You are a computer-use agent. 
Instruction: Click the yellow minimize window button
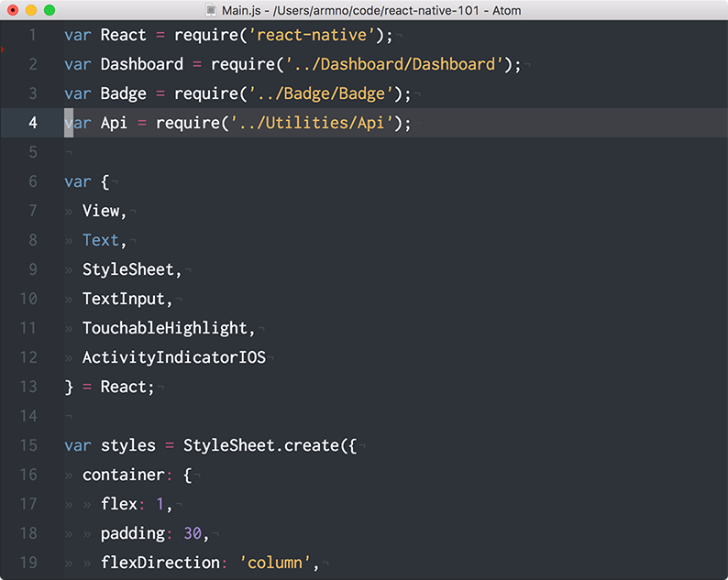31,10
